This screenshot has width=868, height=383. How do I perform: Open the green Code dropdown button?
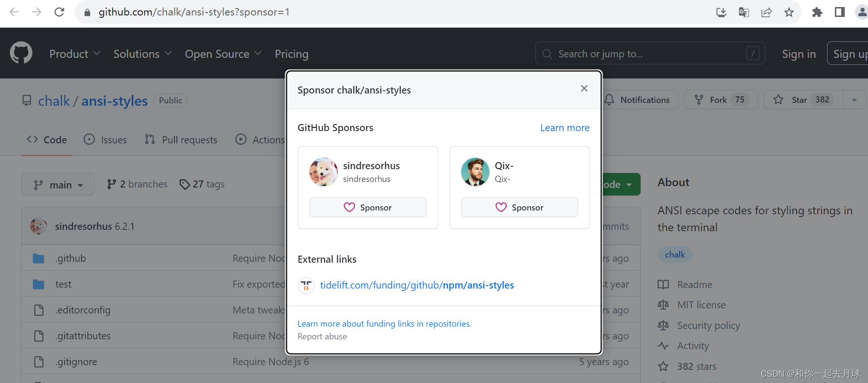point(621,184)
